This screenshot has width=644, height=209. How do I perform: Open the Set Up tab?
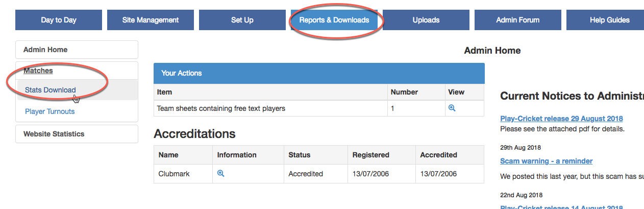(242, 20)
